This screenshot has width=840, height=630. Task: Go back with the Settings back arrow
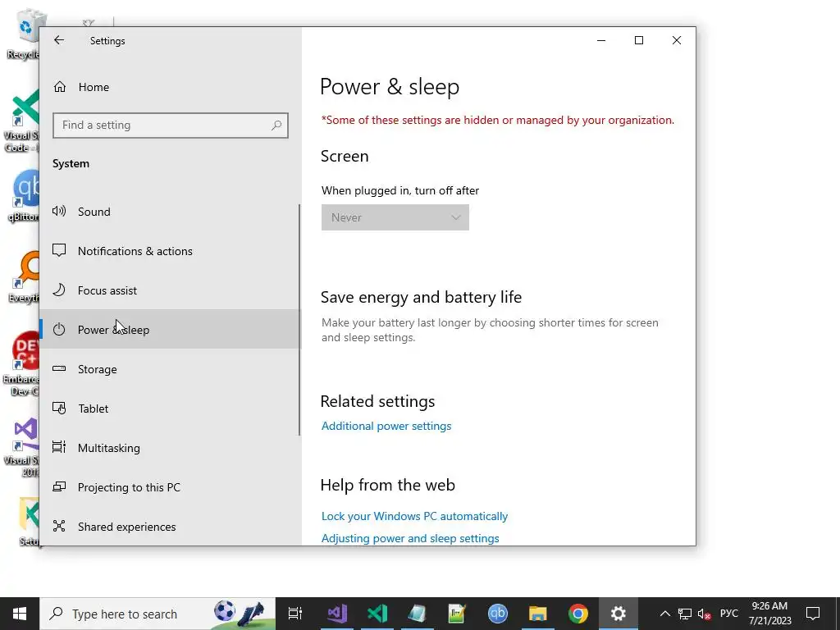(59, 40)
